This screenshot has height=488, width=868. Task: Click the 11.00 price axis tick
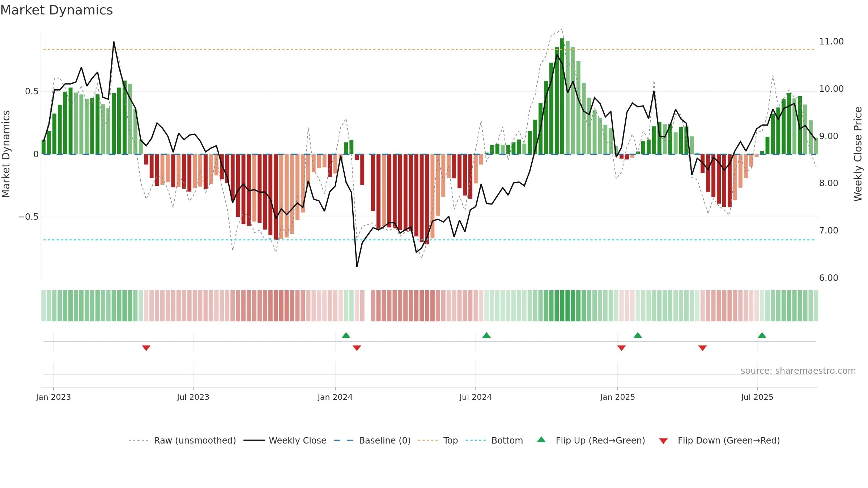click(831, 42)
